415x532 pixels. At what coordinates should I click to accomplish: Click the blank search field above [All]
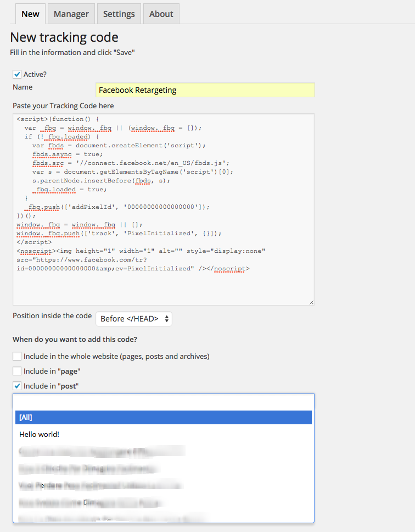tap(163, 402)
